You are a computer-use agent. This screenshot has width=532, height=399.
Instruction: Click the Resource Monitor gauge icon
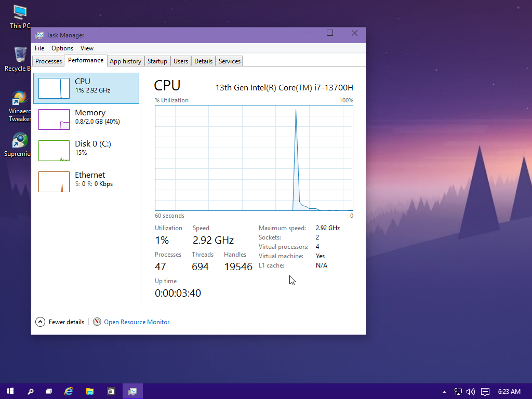coord(97,322)
